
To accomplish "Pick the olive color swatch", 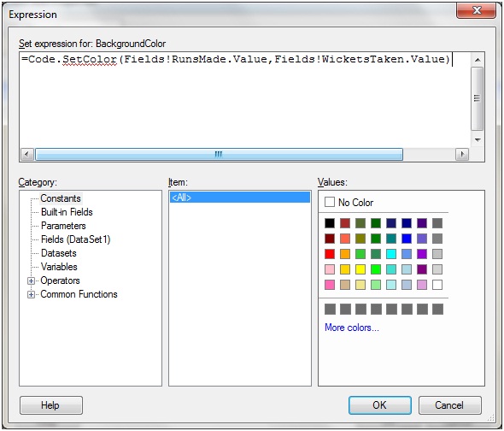I will (360, 239).
